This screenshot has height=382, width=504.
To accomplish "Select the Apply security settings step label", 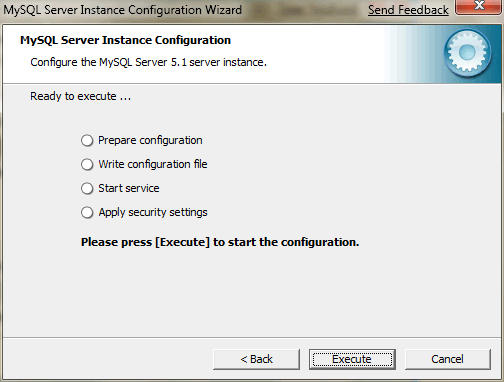I will pyautogui.click(x=153, y=212).
